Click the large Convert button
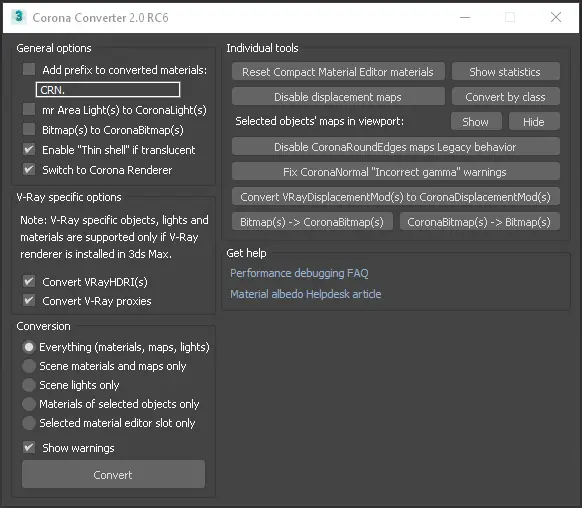Image resolution: width=582 pixels, height=508 pixels. [x=113, y=474]
